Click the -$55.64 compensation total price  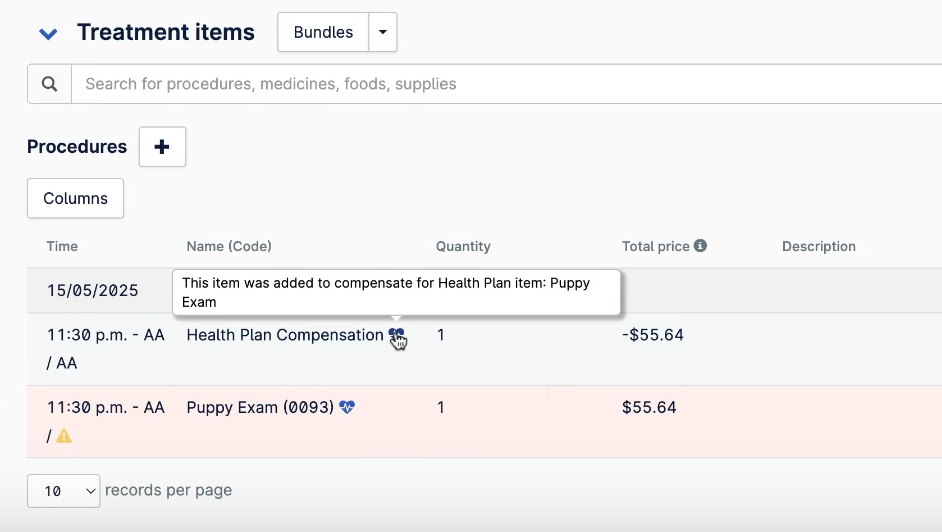click(652, 335)
